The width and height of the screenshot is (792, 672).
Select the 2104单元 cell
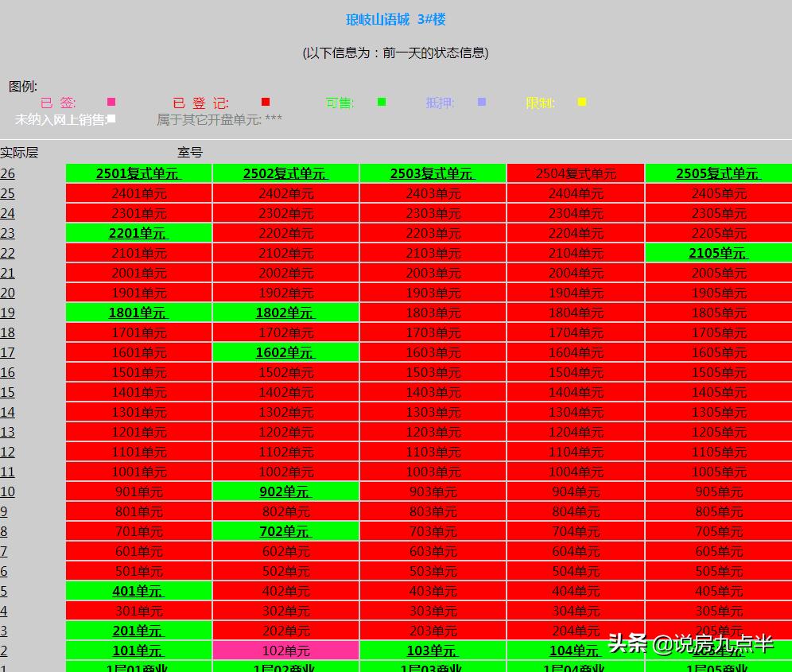(x=576, y=253)
